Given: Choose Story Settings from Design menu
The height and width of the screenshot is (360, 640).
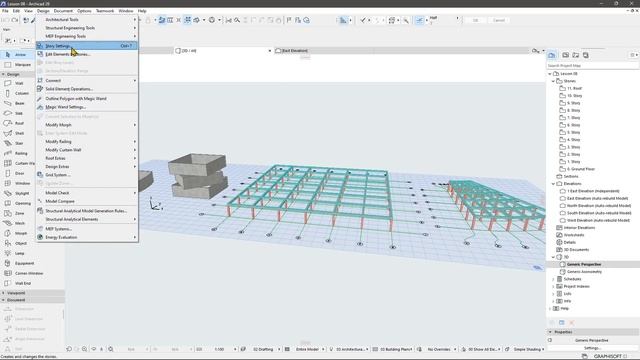Looking at the screenshot, I should pyautogui.click(x=87, y=46).
